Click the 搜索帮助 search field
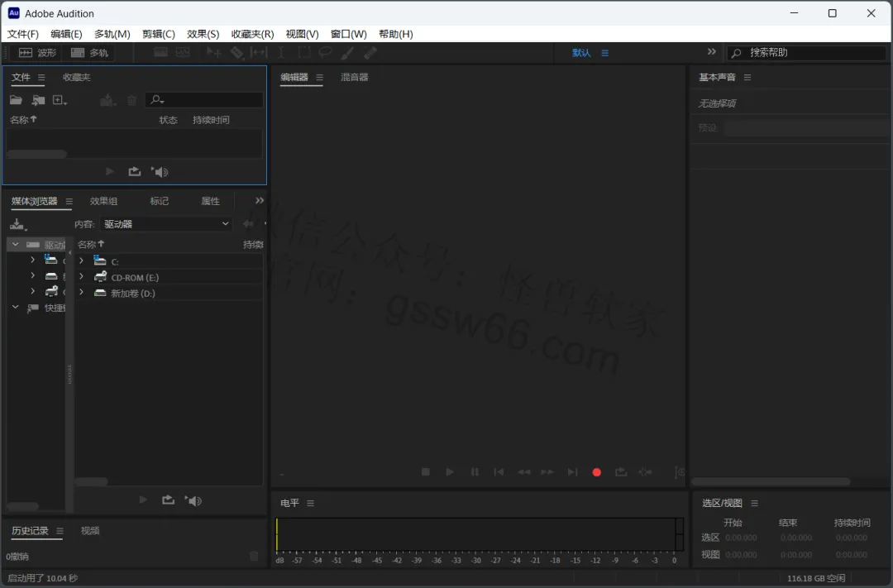 (806, 53)
